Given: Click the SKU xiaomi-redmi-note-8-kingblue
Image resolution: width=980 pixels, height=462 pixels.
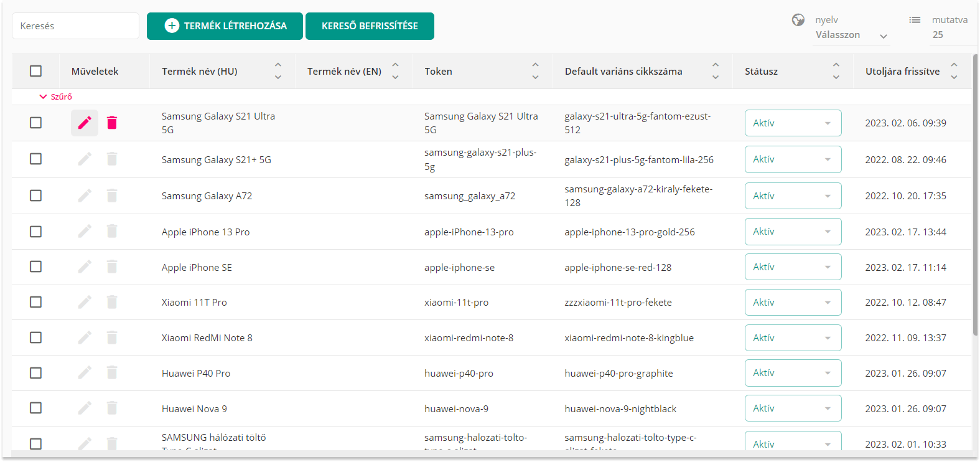Looking at the screenshot, I should click(629, 338).
